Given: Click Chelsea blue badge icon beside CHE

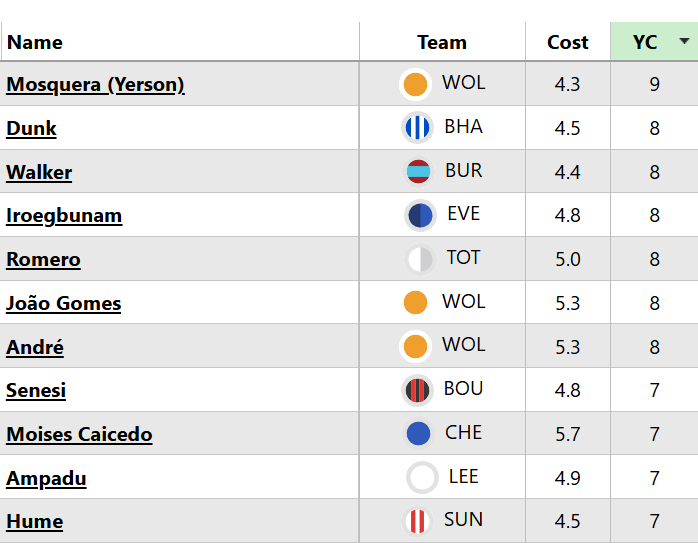Looking at the screenshot, I should pos(418,433).
